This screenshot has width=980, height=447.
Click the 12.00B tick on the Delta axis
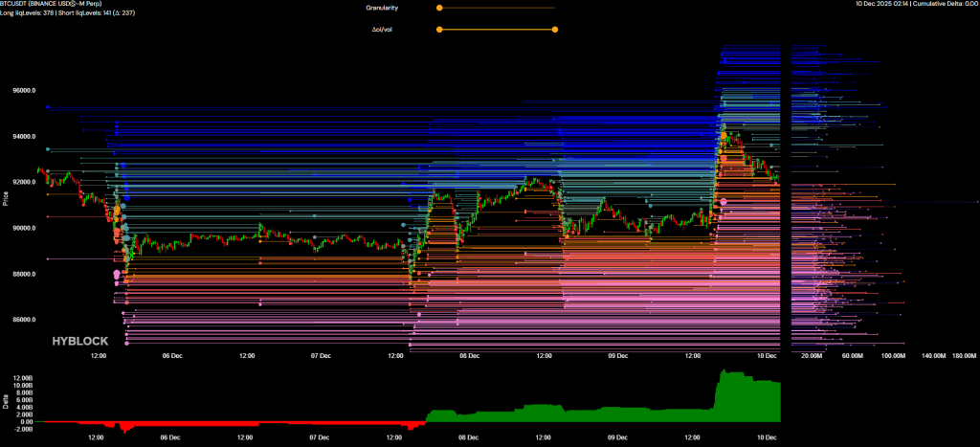click(x=24, y=378)
